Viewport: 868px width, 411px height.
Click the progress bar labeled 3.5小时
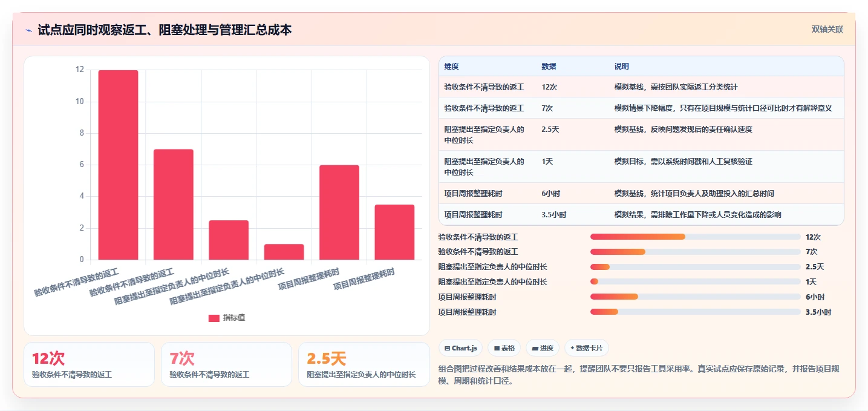(x=696, y=312)
